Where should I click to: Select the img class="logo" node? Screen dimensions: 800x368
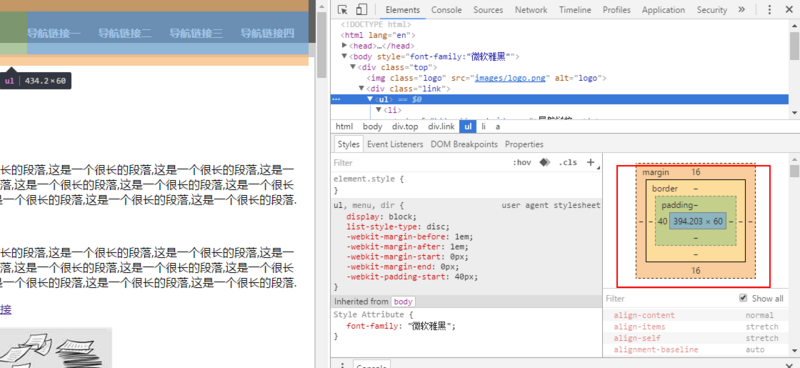(486, 78)
